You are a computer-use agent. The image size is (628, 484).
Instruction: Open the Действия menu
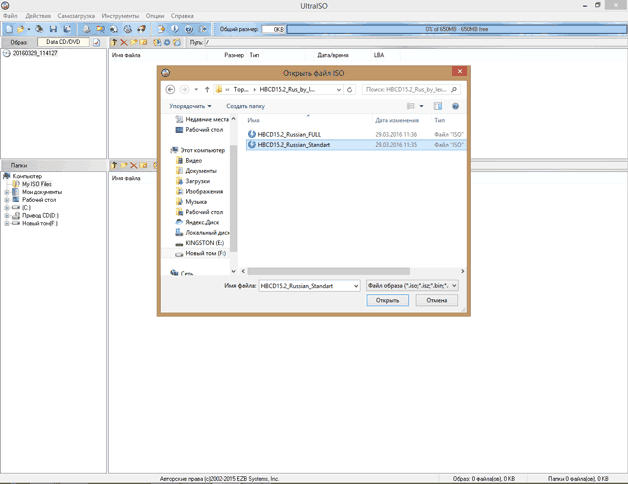[38, 16]
